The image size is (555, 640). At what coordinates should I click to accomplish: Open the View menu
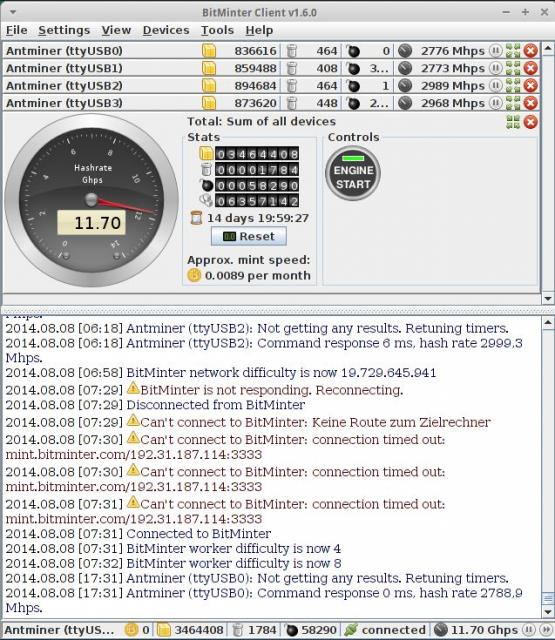coord(116,30)
